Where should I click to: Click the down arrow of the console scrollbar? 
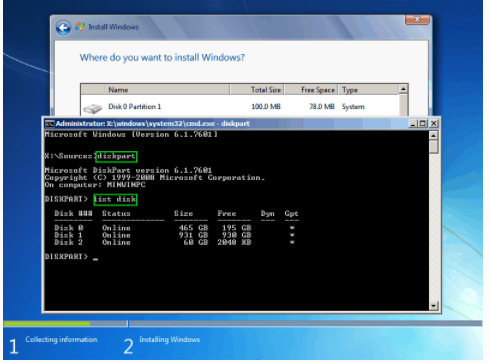pyautogui.click(x=433, y=306)
